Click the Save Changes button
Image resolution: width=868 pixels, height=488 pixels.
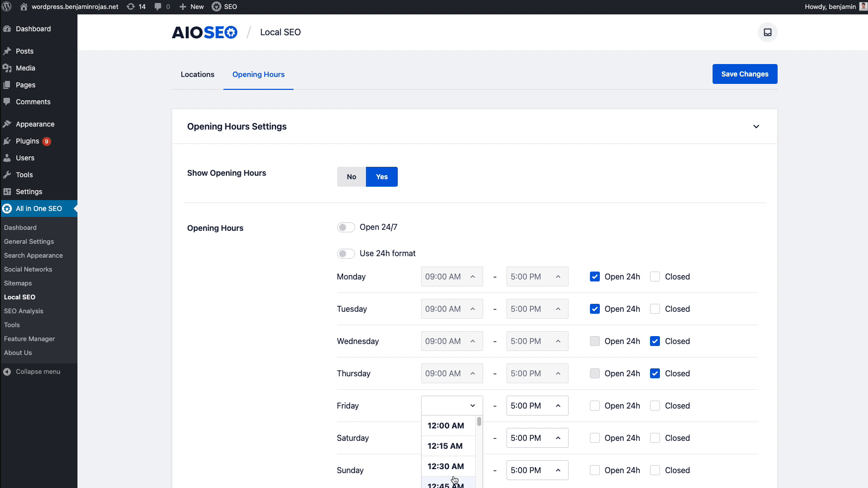point(744,74)
